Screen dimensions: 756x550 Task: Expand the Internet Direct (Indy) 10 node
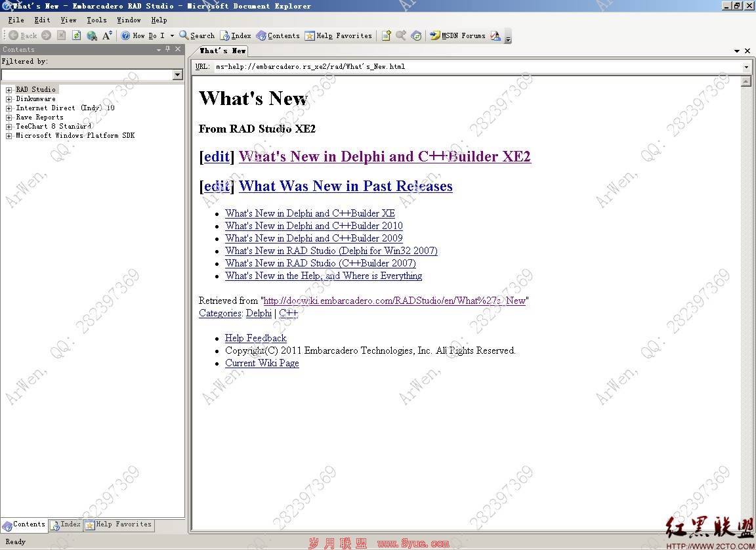(x=9, y=108)
